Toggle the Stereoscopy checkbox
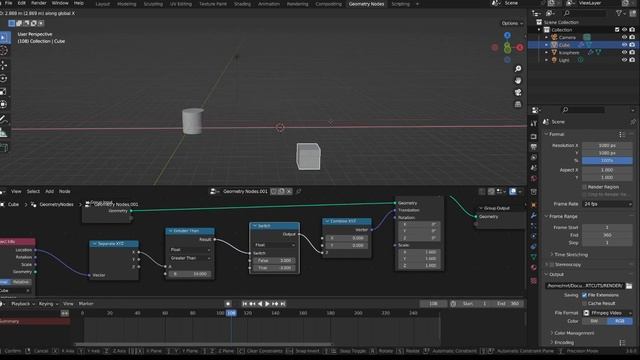The width and height of the screenshot is (640, 360). click(552, 264)
